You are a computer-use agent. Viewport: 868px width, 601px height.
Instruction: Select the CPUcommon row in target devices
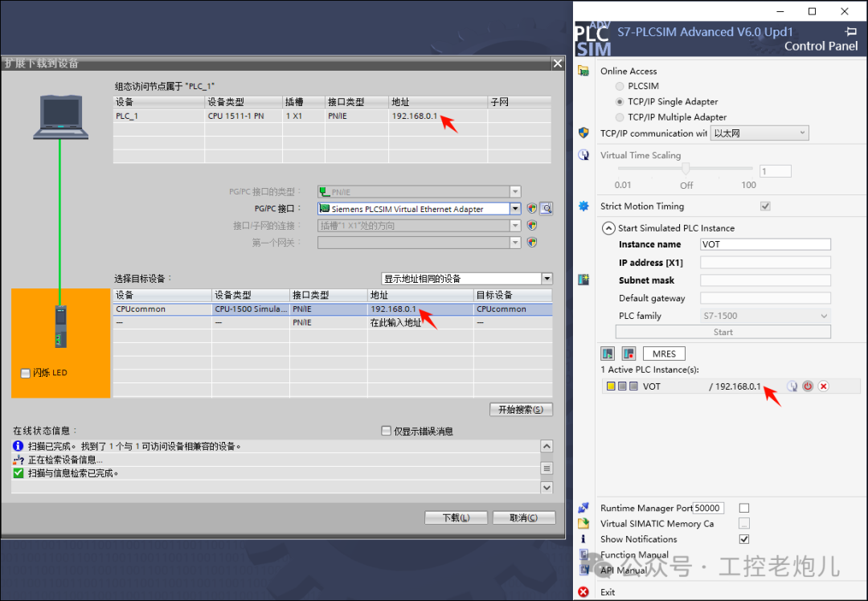[x=333, y=309]
